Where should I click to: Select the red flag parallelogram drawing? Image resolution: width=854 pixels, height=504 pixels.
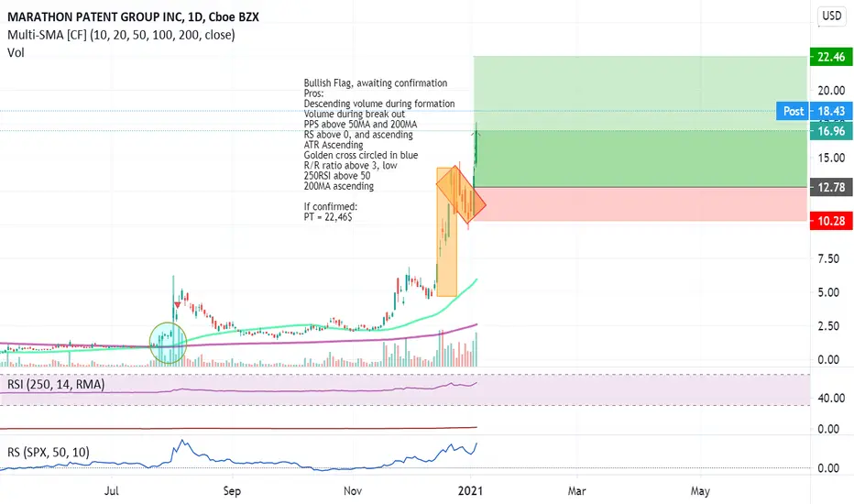tap(461, 194)
